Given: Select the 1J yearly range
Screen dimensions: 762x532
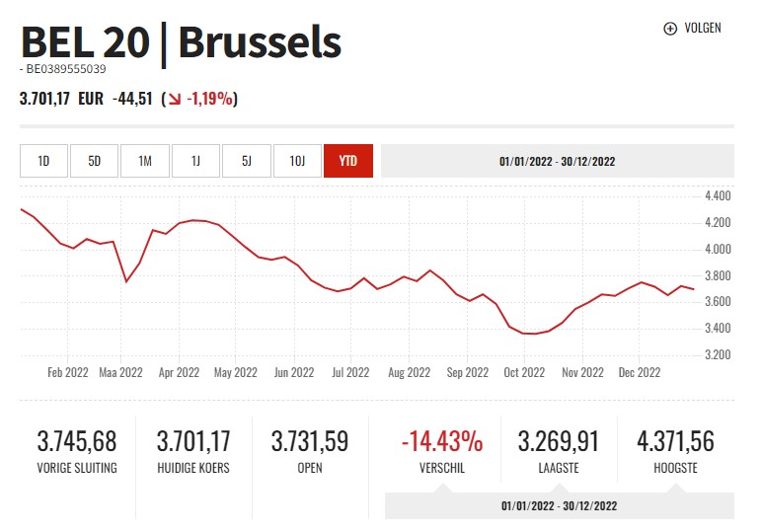Looking at the screenshot, I should point(195,161).
